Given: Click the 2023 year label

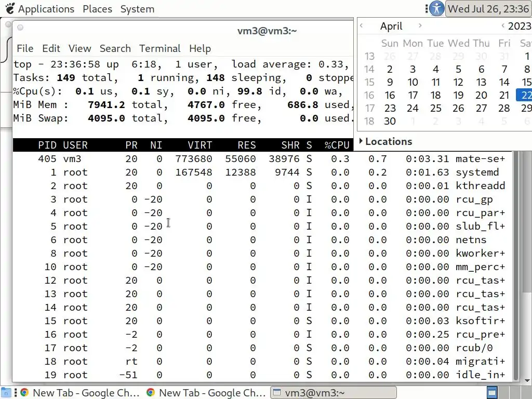Looking at the screenshot, I should (520, 26).
